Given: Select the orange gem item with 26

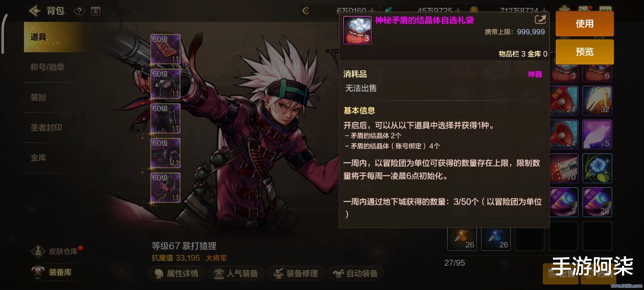Looking at the screenshot, I should click(462, 236).
